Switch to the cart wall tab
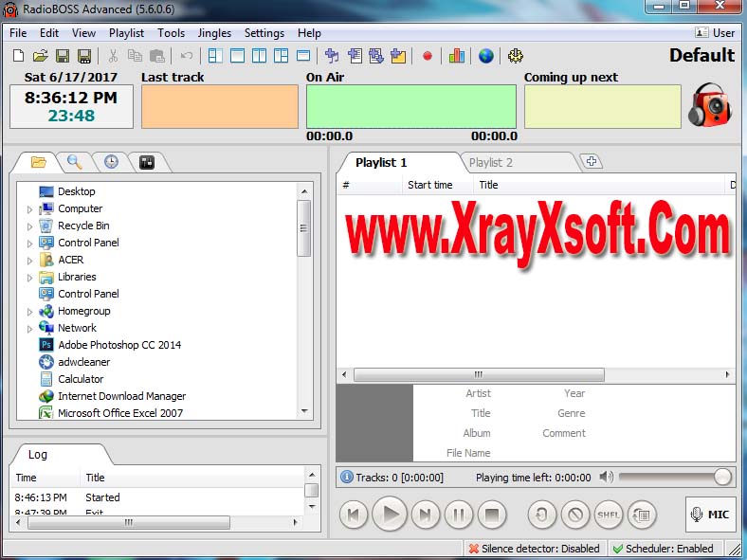 147,162
